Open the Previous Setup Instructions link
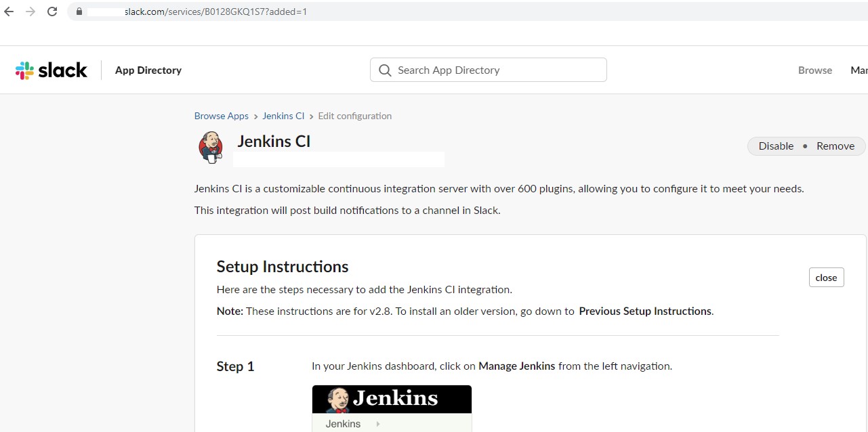Image resolution: width=868 pixels, height=432 pixels. tap(644, 311)
